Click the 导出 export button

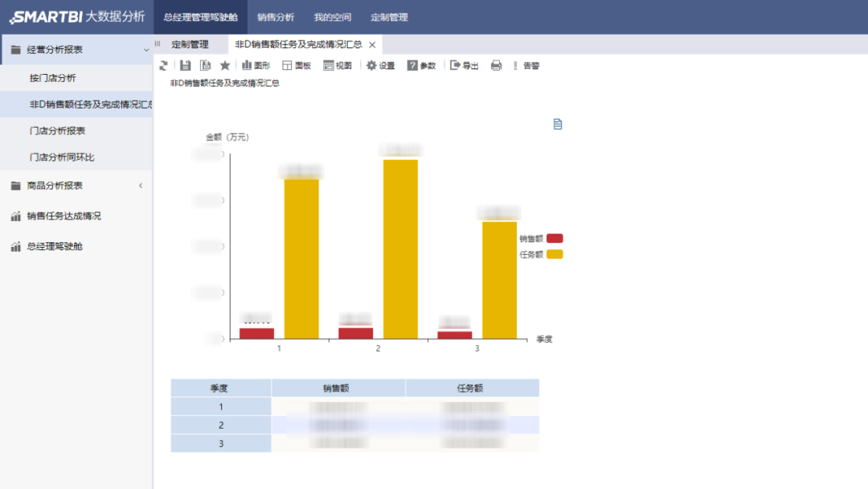point(464,65)
